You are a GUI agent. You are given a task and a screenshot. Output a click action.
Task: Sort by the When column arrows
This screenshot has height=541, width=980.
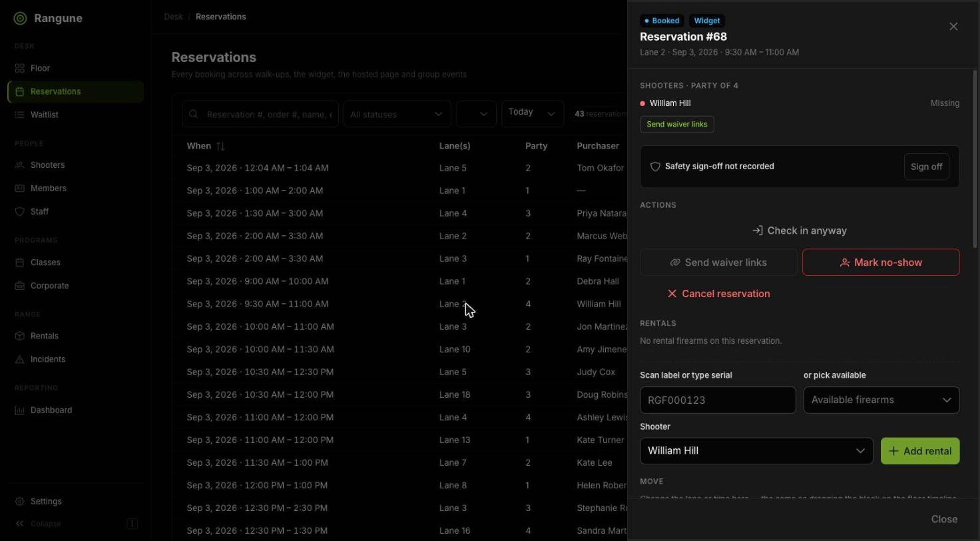pos(220,146)
